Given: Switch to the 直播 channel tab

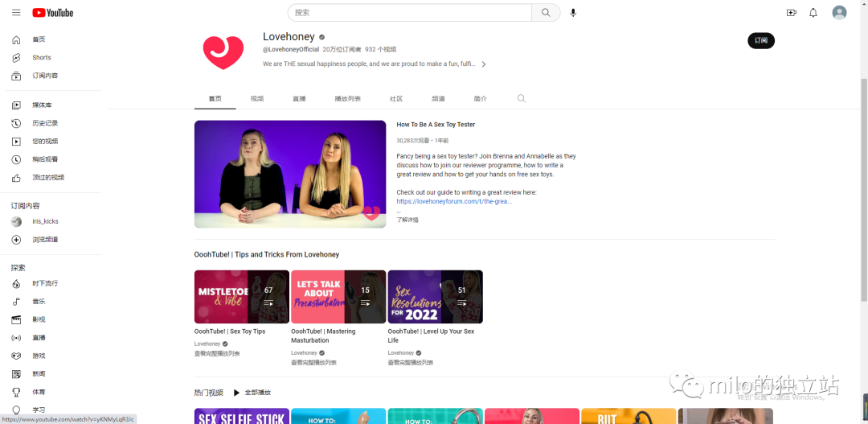Looking at the screenshot, I should pos(299,99).
